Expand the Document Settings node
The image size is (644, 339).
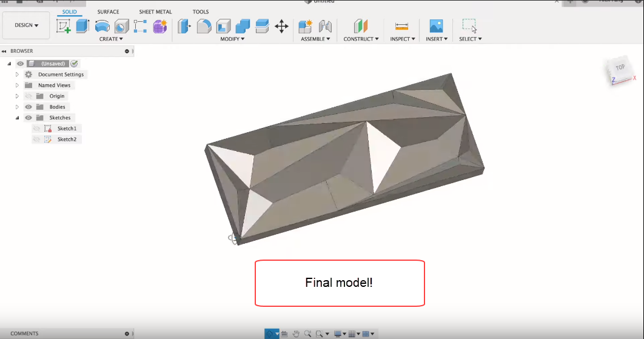(x=17, y=75)
